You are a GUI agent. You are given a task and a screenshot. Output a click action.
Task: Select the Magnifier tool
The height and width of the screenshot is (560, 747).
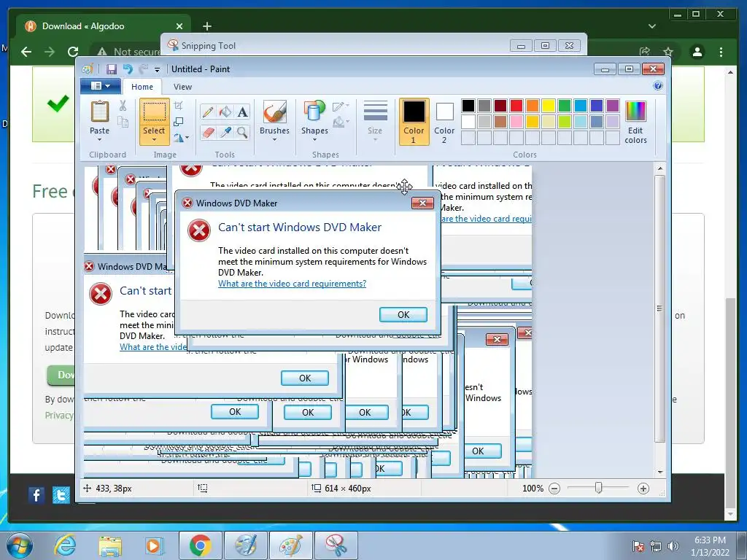click(x=242, y=132)
